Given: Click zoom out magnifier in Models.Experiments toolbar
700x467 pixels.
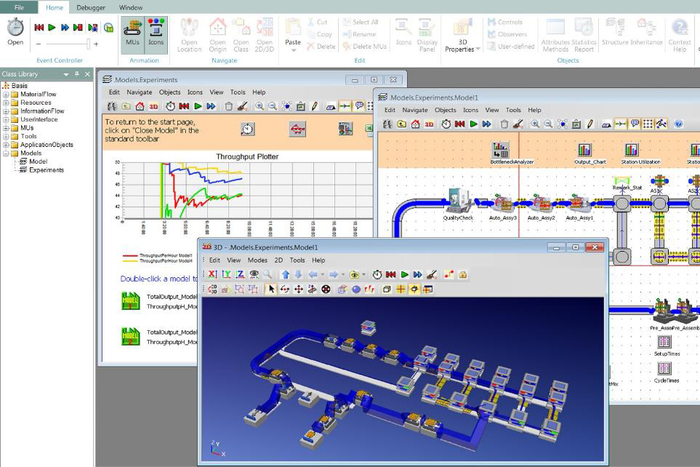Looking at the screenshot, I should 273,106.
